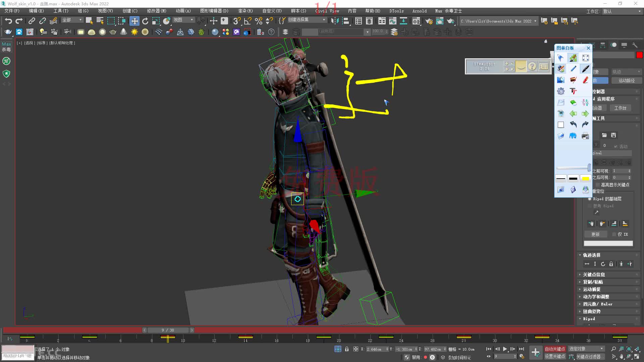644x362 pixels.
Task: Open the save file icon in Biped panel
Action: pos(613,135)
